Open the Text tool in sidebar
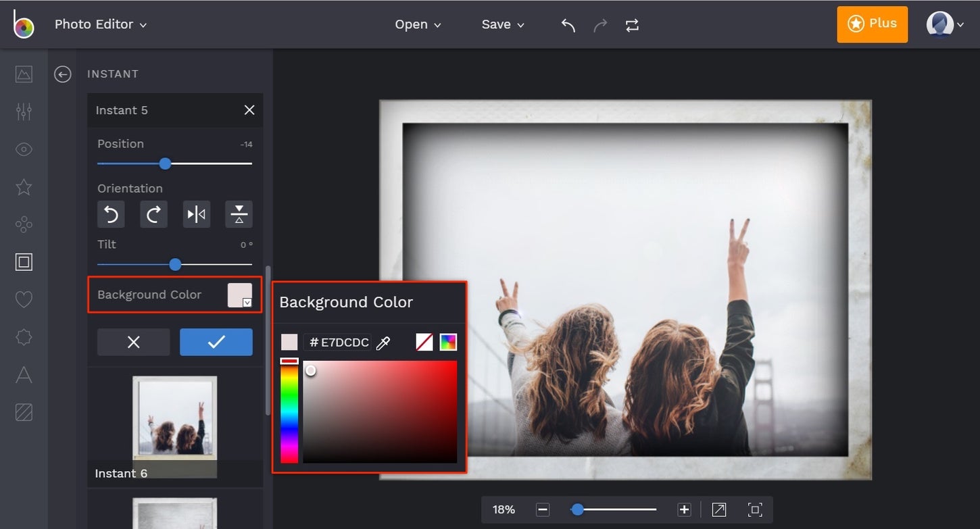Image resolution: width=980 pixels, height=529 pixels. click(24, 374)
